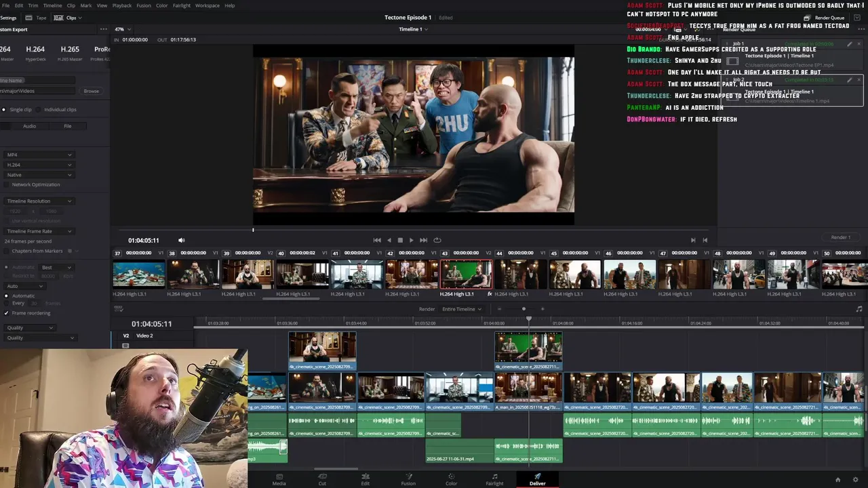
Task: Jump to last frame in viewer
Action: [x=423, y=240]
